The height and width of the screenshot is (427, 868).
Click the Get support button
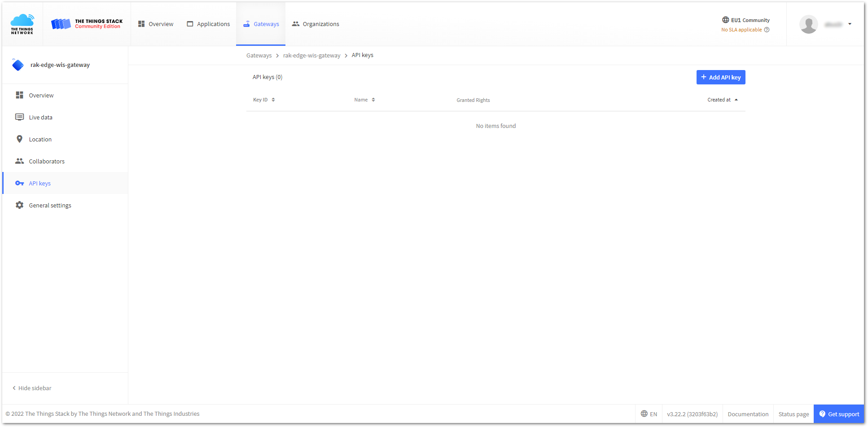[x=839, y=414]
